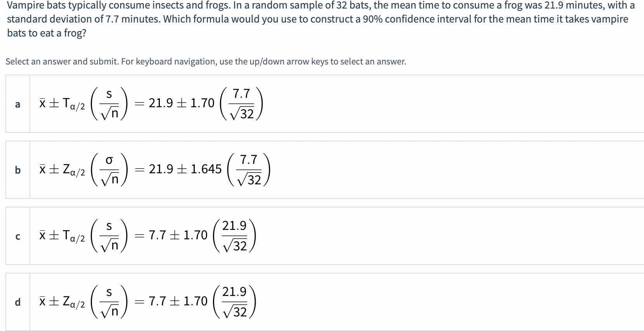
Task: Click the x̄ ± Zα/2 expression in option d
Action: [x=62, y=302]
